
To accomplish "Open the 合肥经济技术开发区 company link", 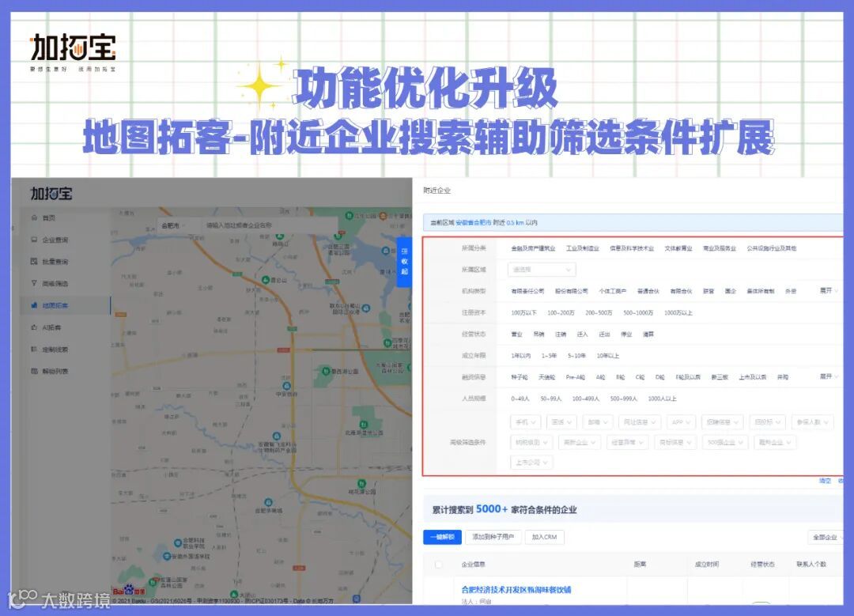I will 516,590.
